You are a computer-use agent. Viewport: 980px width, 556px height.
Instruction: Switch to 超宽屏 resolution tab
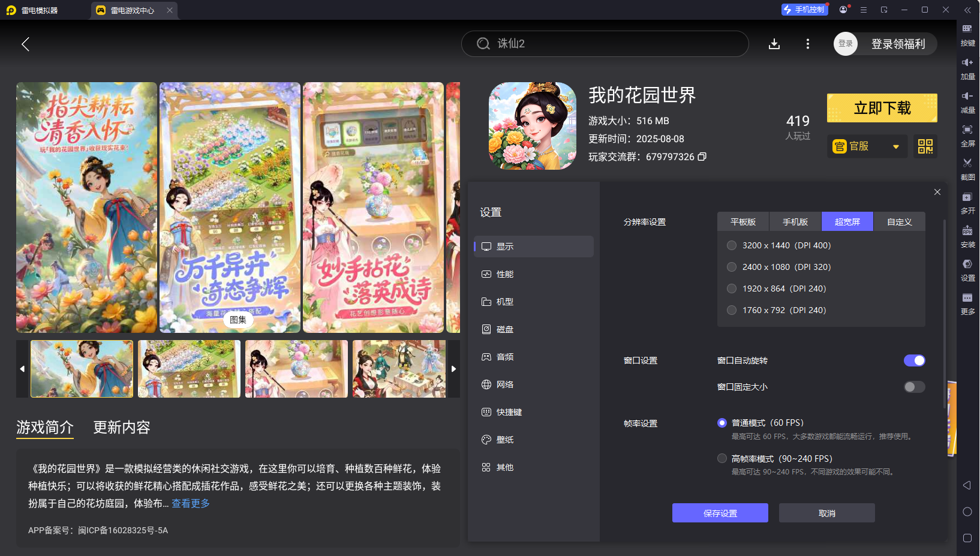pos(847,222)
